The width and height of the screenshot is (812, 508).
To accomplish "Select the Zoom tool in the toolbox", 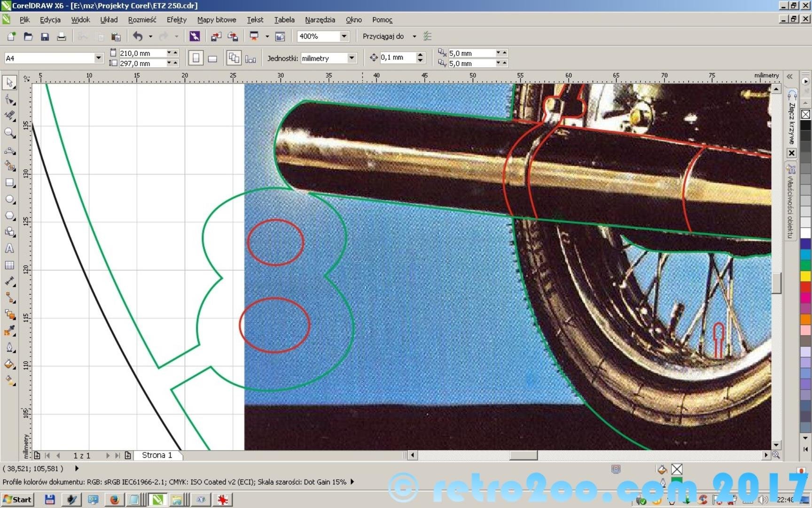I will (9, 133).
